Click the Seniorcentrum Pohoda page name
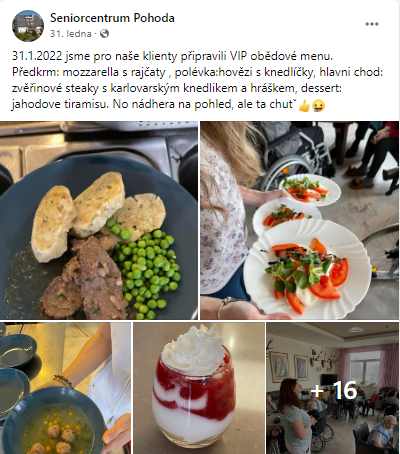 click(112, 18)
